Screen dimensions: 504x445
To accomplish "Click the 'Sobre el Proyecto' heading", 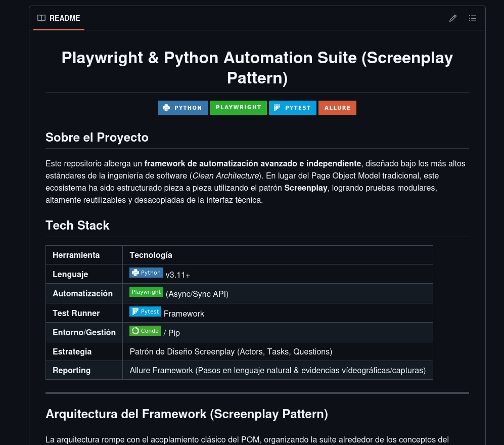I will [97, 138].
